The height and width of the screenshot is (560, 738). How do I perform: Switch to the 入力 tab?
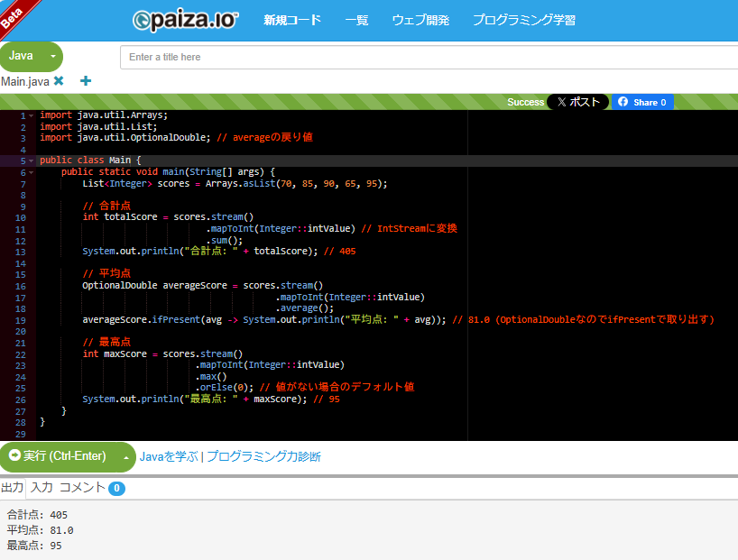coord(42,488)
